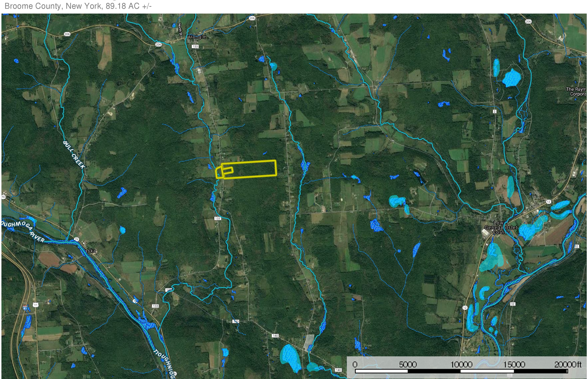Click the Broome County, New York title text
Viewport: 588px width, 379px height.
[x=78, y=6]
